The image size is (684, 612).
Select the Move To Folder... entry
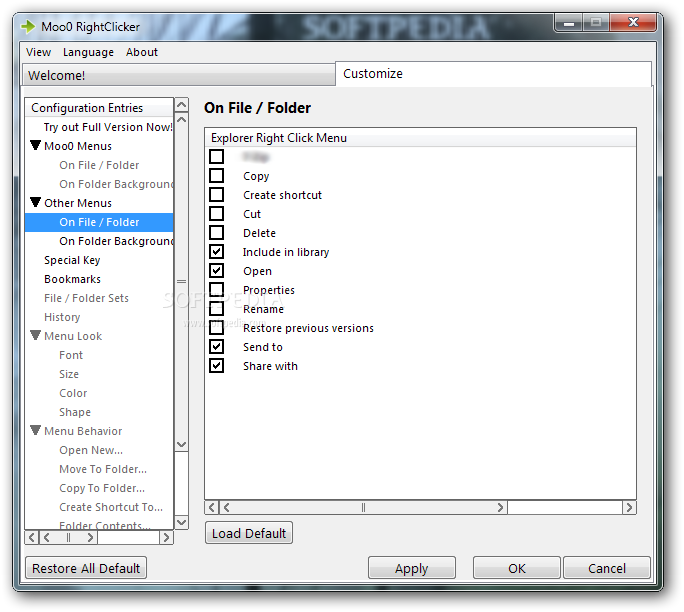tap(103, 469)
